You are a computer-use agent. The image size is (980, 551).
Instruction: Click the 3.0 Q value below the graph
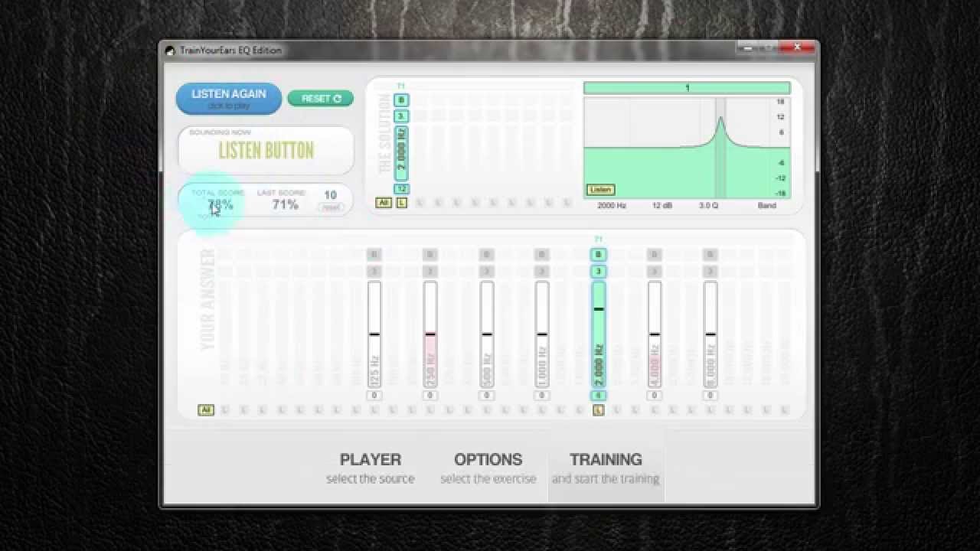tap(709, 206)
